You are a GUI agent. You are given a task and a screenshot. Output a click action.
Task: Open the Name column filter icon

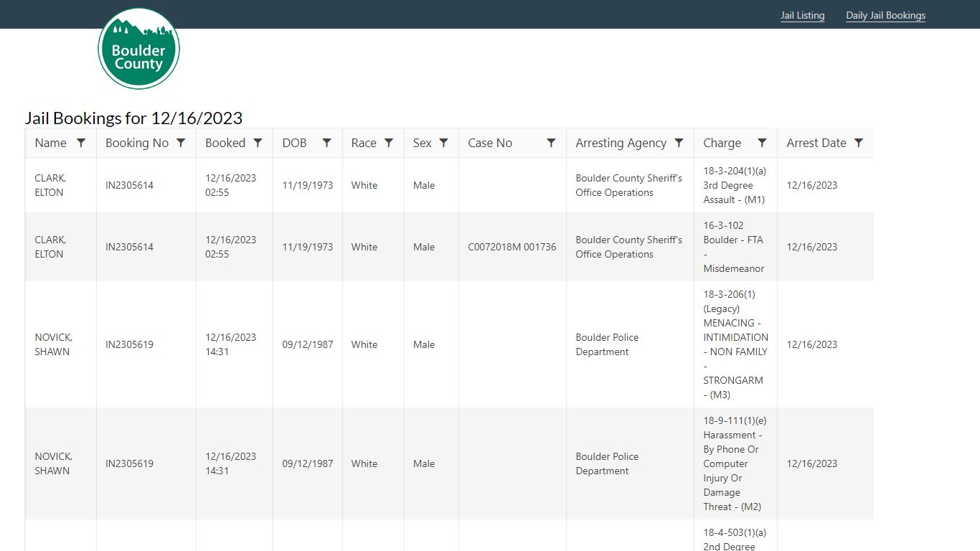pos(81,143)
